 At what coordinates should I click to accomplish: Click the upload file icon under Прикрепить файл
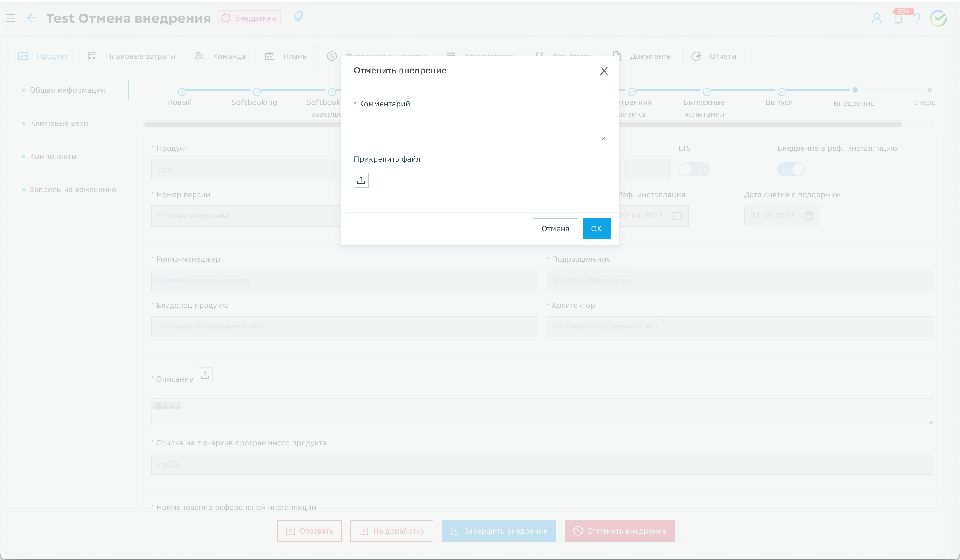point(361,180)
